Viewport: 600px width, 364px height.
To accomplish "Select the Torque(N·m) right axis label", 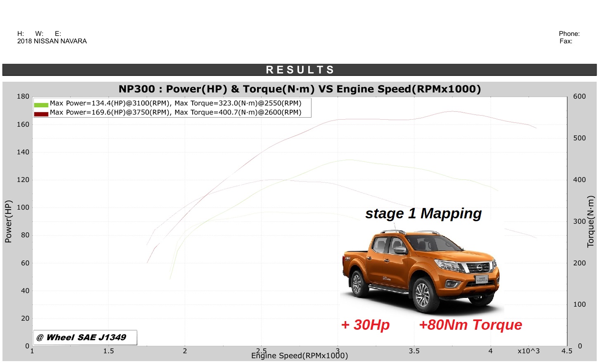I will [x=592, y=222].
